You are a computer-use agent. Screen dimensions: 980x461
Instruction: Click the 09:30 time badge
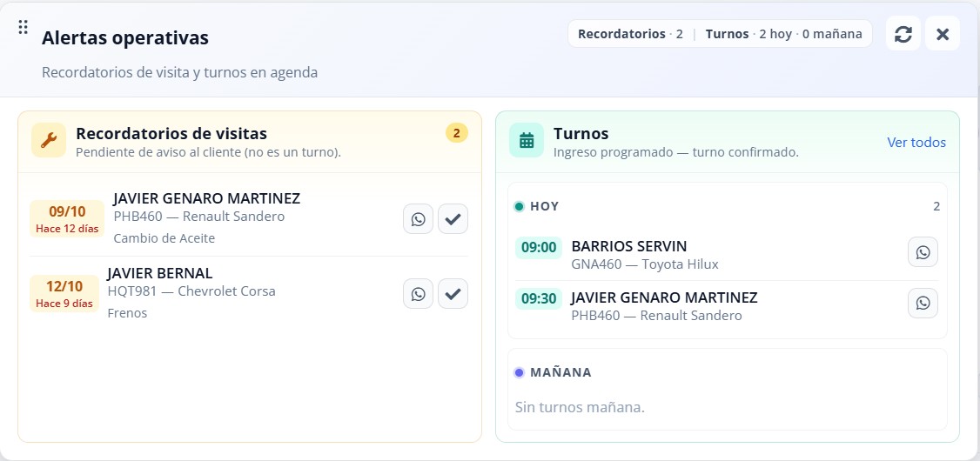pos(539,298)
